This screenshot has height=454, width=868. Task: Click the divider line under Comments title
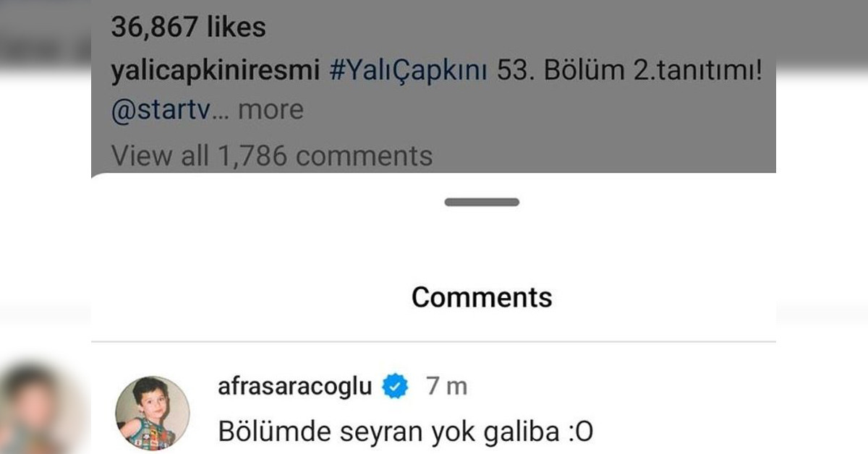(434, 341)
